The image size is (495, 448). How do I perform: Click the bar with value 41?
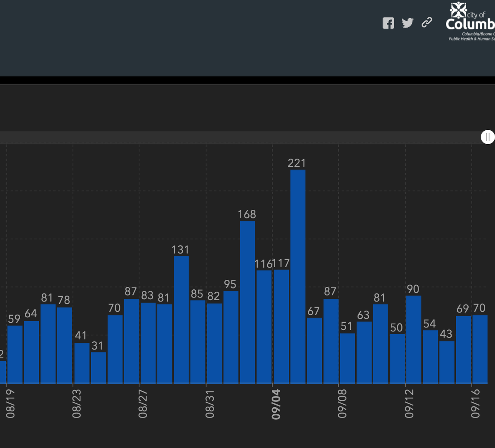pyautogui.click(x=82, y=363)
